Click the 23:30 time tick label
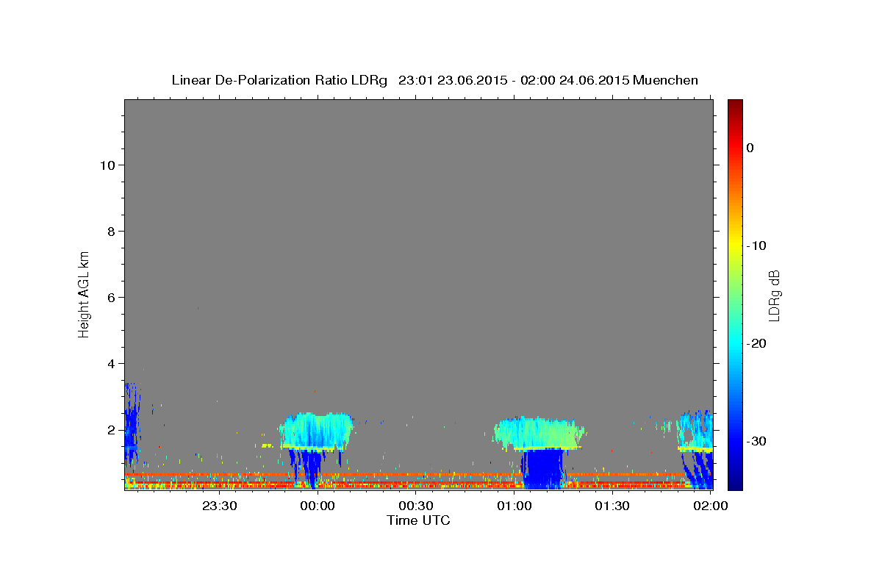The height and width of the screenshot is (588, 882). (x=219, y=506)
